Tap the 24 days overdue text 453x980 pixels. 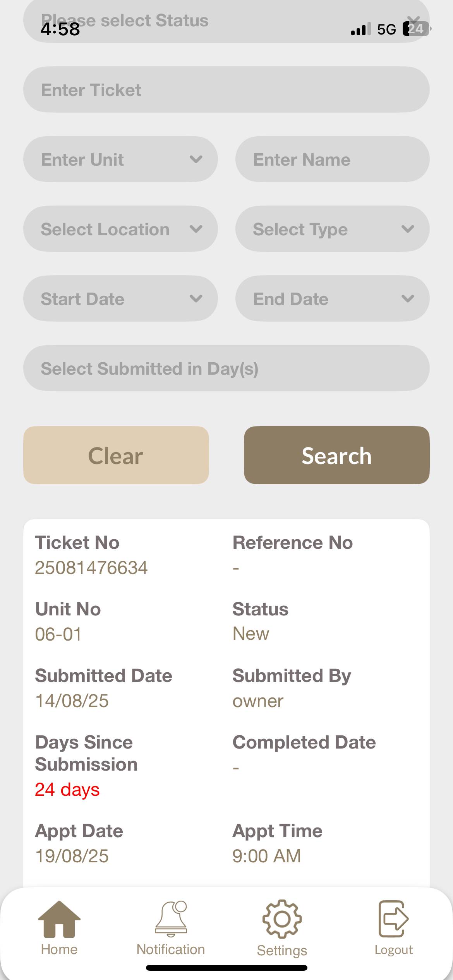[x=67, y=790]
